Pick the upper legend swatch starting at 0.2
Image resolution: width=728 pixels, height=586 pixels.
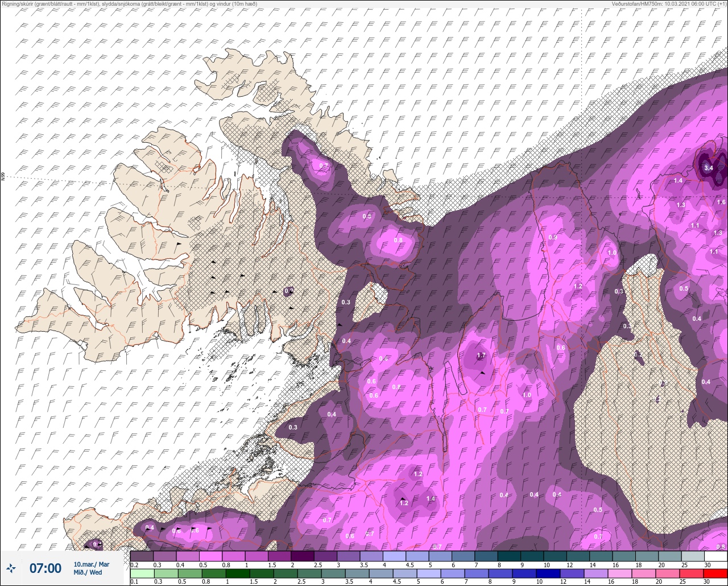pyautogui.click(x=142, y=556)
